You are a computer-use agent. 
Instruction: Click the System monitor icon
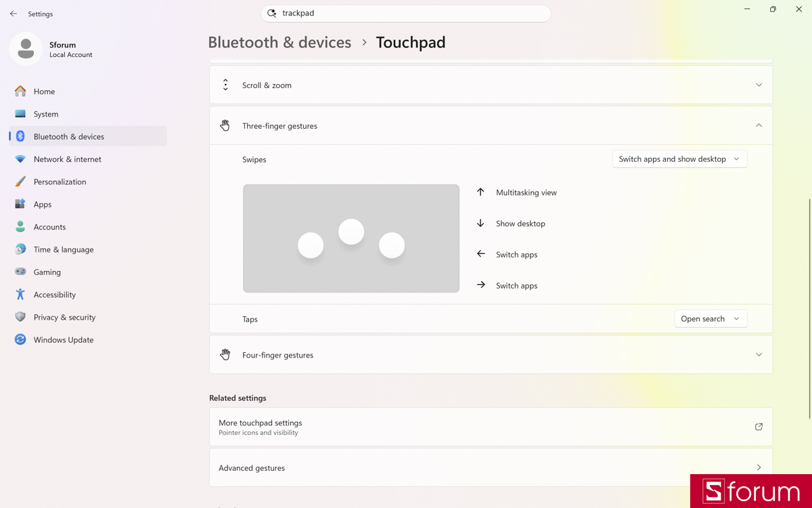point(20,114)
